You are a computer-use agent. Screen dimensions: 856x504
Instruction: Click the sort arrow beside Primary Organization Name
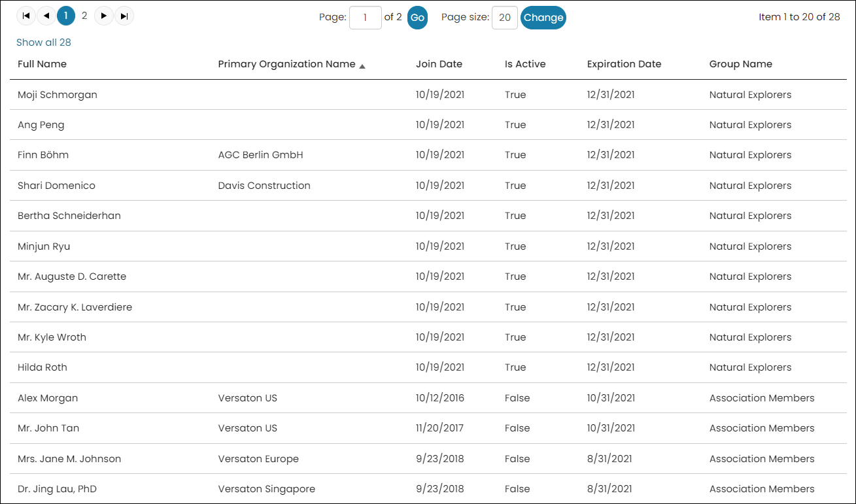pos(362,65)
